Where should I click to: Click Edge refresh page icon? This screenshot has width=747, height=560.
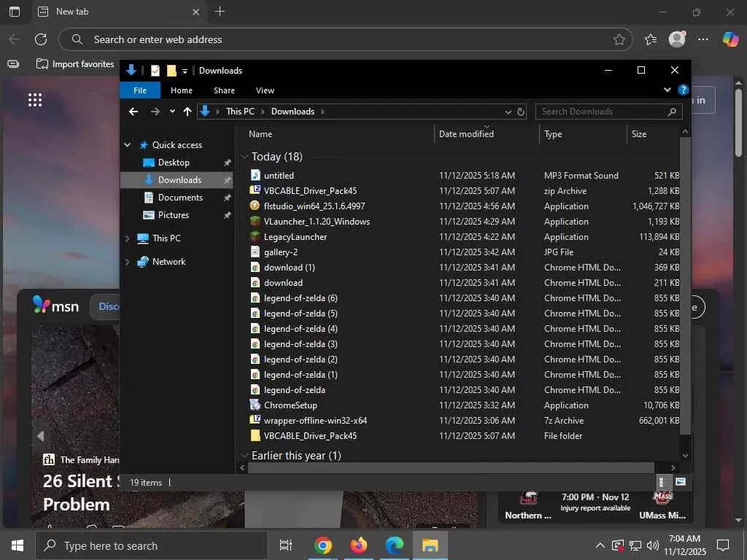(41, 39)
